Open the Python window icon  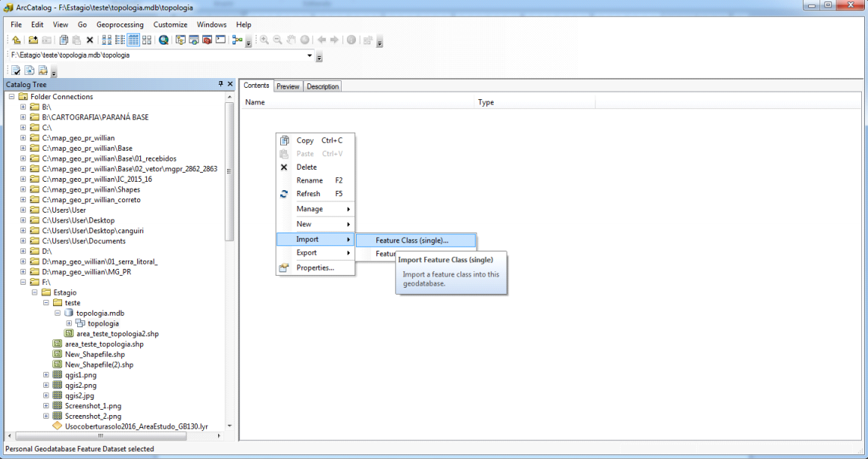coord(220,40)
